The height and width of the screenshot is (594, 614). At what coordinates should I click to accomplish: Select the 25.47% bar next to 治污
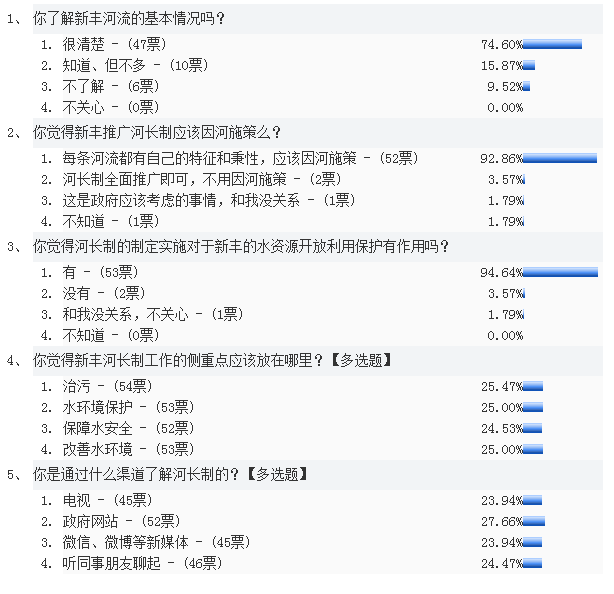coord(533,386)
